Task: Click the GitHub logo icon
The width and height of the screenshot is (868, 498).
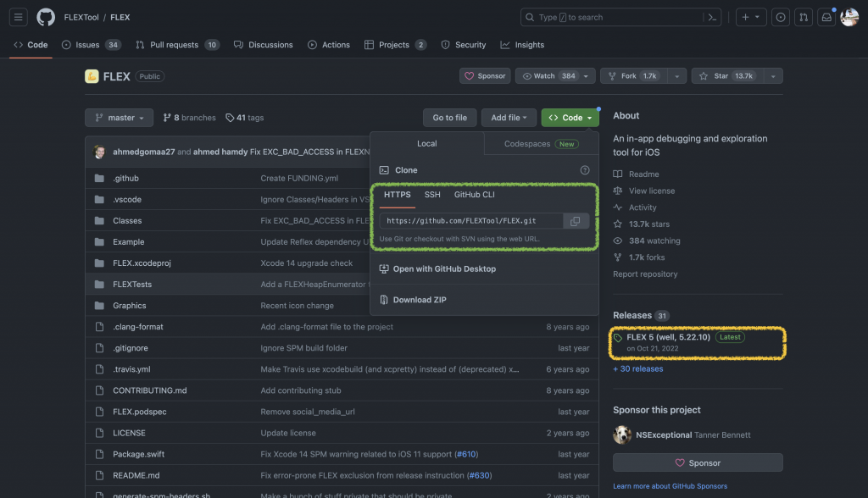Action: pyautogui.click(x=46, y=17)
